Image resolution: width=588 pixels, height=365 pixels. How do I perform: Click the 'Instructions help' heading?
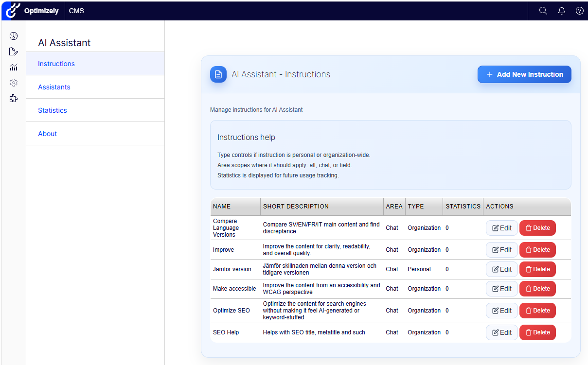pos(246,138)
